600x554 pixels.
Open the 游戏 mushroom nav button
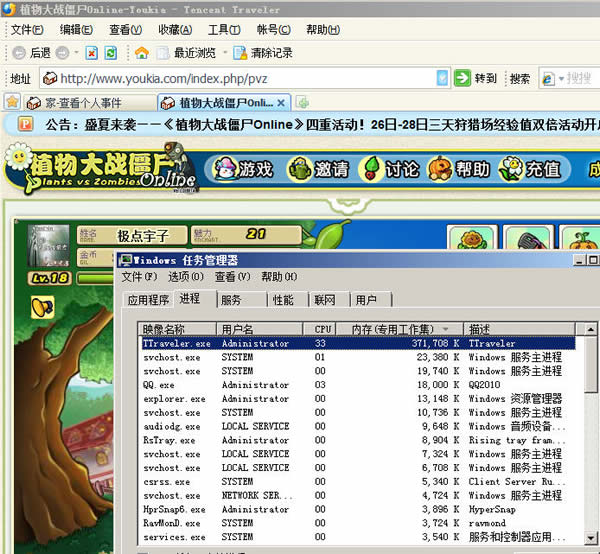[243, 169]
